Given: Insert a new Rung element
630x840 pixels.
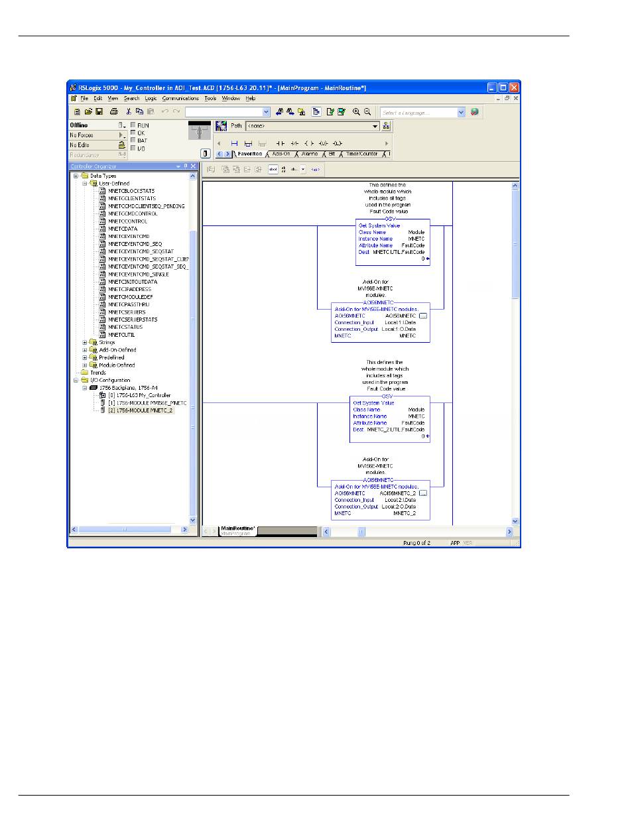Looking at the screenshot, I should click(x=234, y=143).
